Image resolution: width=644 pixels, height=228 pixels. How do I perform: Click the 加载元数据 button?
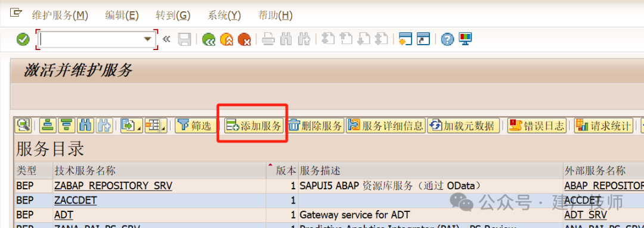[x=464, y=126]
